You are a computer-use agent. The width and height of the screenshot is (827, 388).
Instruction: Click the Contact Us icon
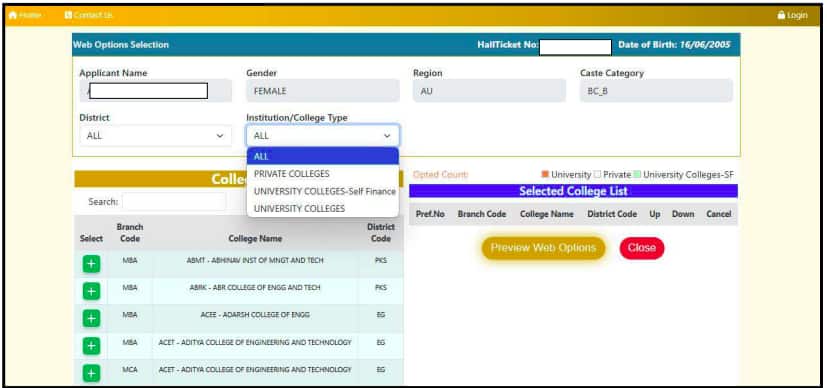click(68, 15)
